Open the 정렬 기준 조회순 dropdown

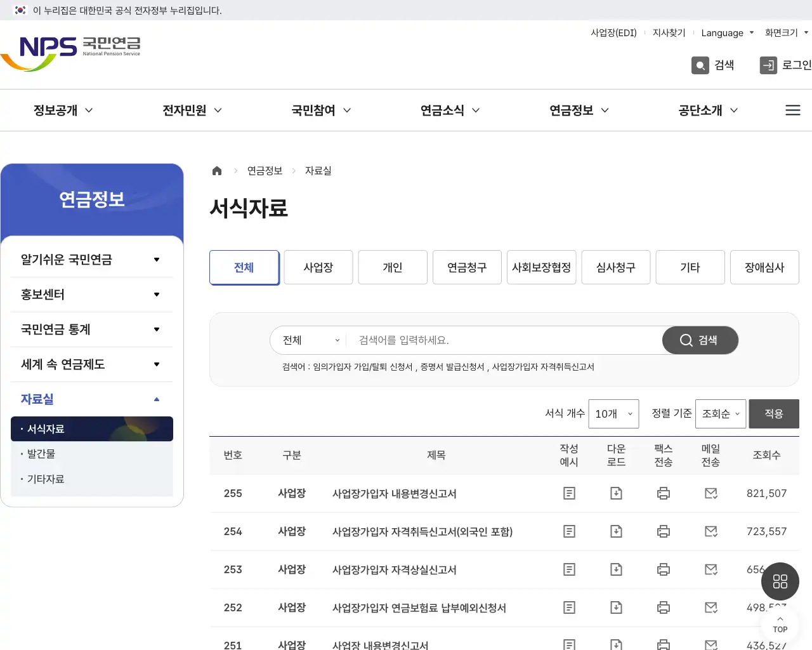721,414
